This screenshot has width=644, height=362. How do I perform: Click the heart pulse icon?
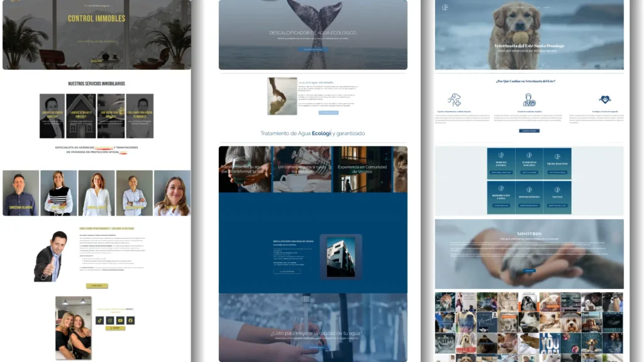tap(604, 99)
